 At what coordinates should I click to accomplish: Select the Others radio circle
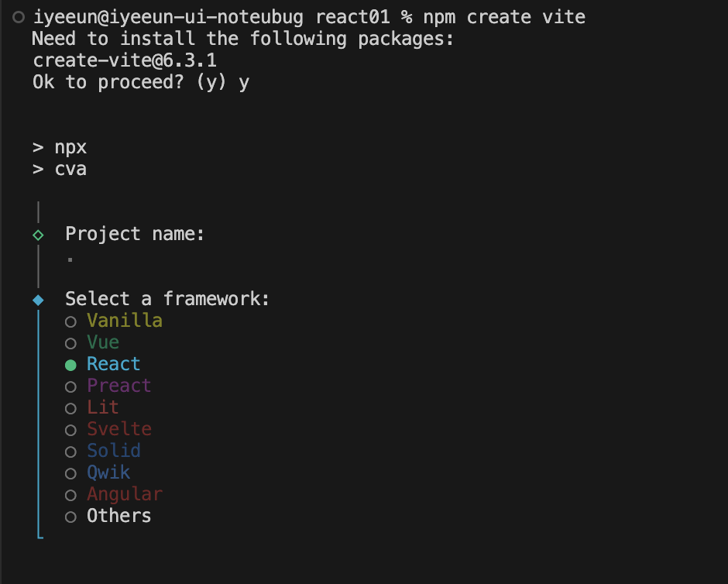[x=70, y=517]
